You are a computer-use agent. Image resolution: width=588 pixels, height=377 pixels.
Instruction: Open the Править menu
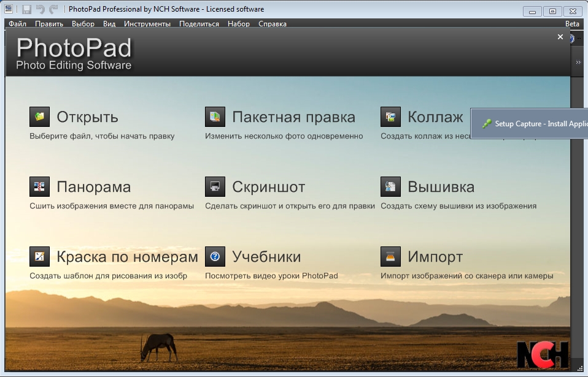49,23
